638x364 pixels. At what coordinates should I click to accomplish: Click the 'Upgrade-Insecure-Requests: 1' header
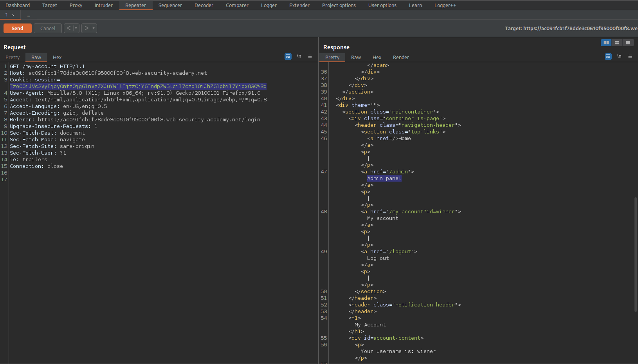[x=54, y=126]
